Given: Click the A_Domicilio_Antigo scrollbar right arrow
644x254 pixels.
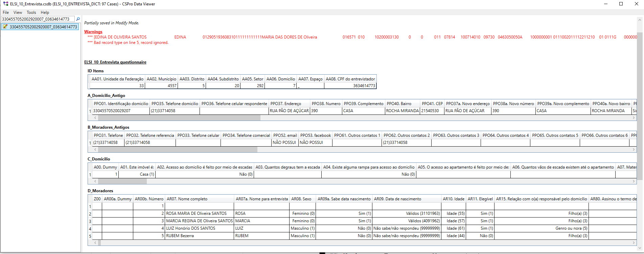Looking at the screenshot, I should pos(634,118).
